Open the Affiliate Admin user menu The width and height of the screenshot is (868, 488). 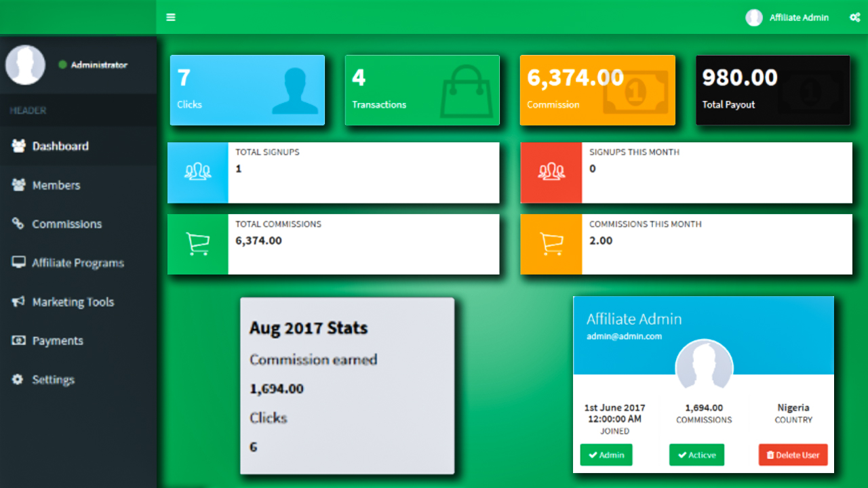click(x=788, y=18)
